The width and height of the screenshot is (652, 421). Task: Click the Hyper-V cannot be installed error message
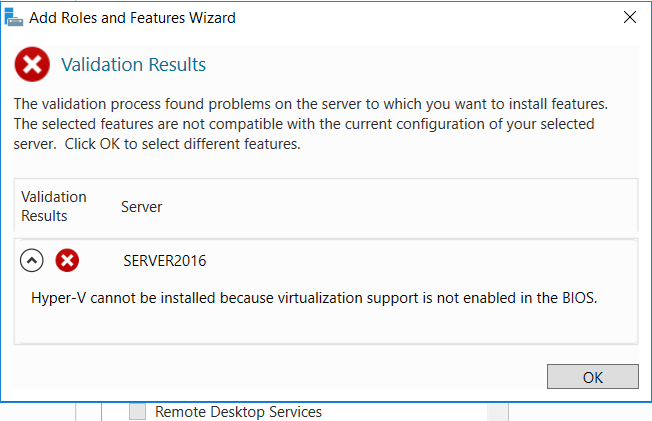tap(314, 298)
